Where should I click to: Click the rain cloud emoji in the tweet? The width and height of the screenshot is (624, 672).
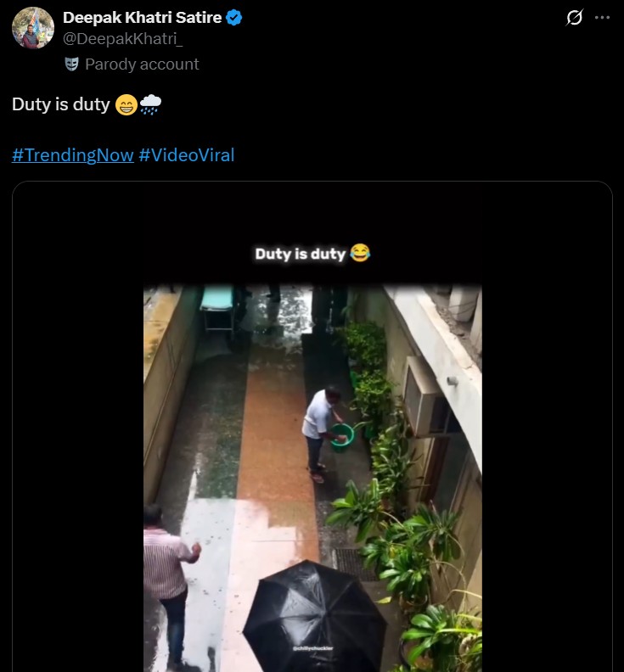150,104
